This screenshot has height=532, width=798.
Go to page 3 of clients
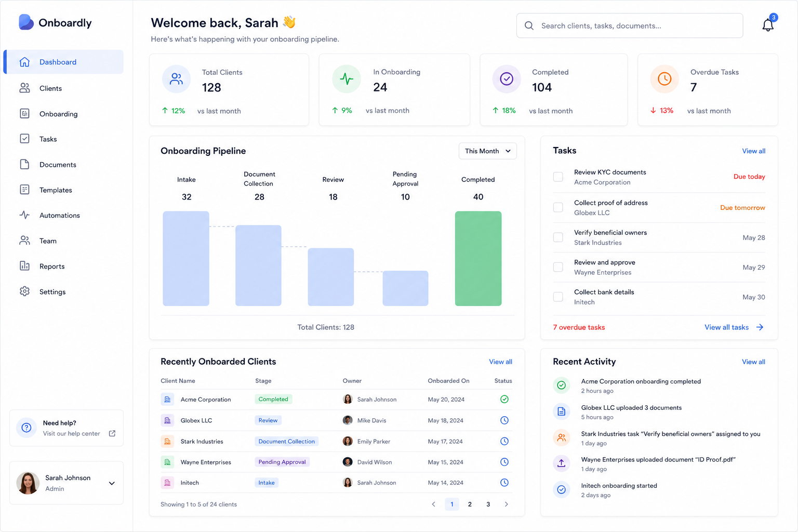click(x=488, y=504)
